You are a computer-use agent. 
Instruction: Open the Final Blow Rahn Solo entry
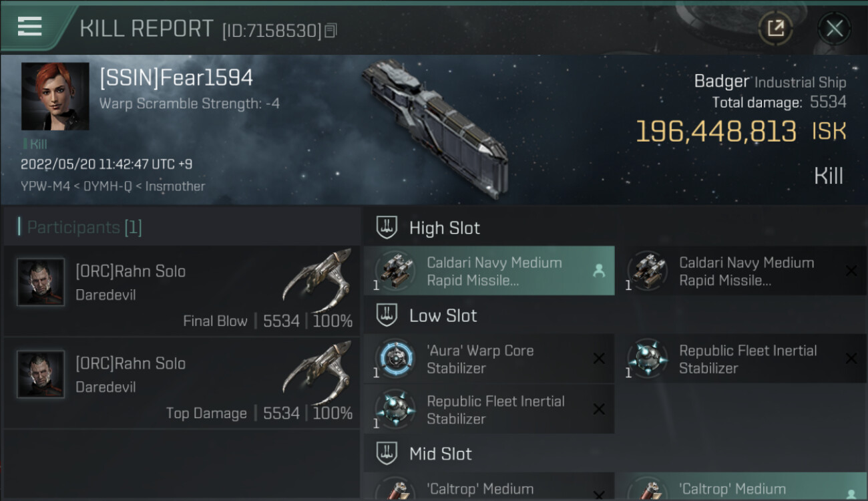click(x=182, y=291)
